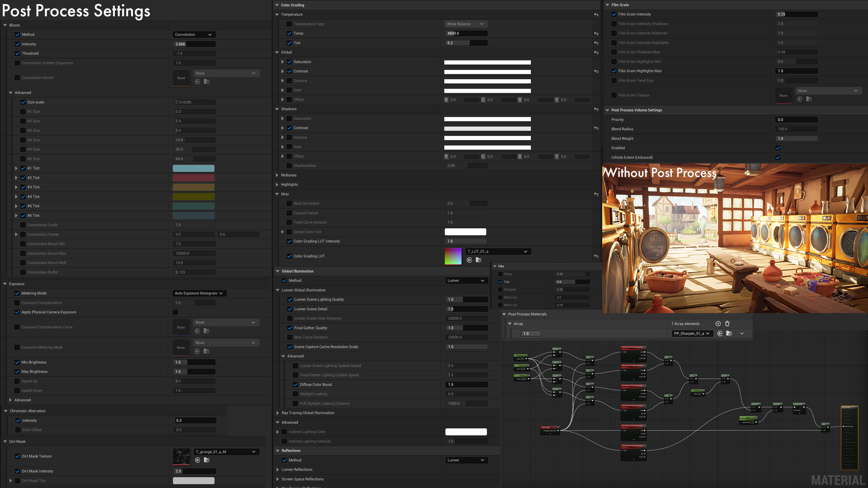Browse to T_grunge_01_a_M asset in content browser
Image resolution: width=868 pixels, height=488 pixels.
[x=207, y=460]
